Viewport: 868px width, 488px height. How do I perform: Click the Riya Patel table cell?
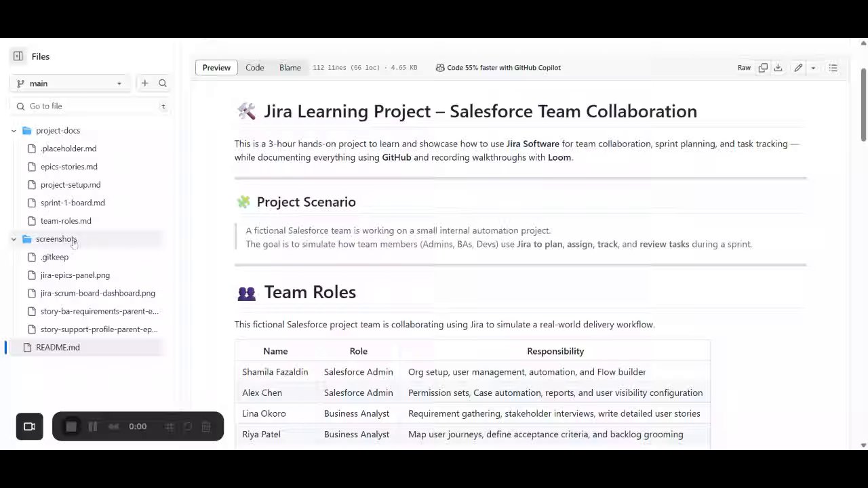tap(275, 434)
